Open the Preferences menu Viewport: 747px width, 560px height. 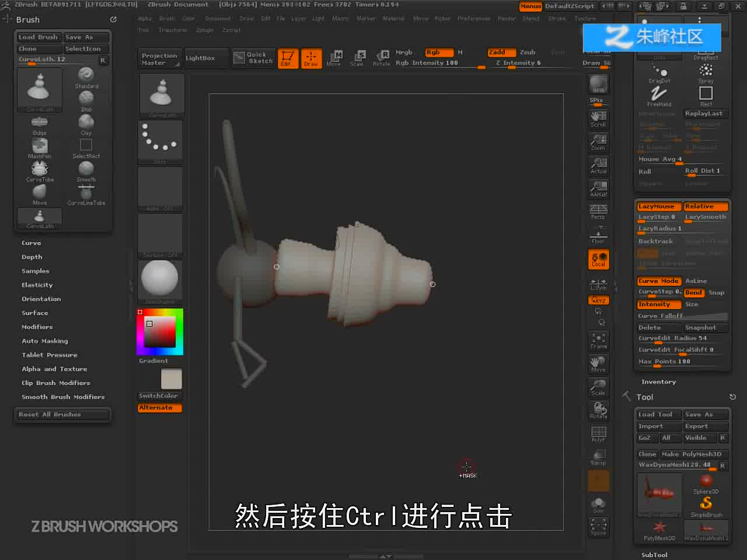pyautogui.click(x=474, y=19)
